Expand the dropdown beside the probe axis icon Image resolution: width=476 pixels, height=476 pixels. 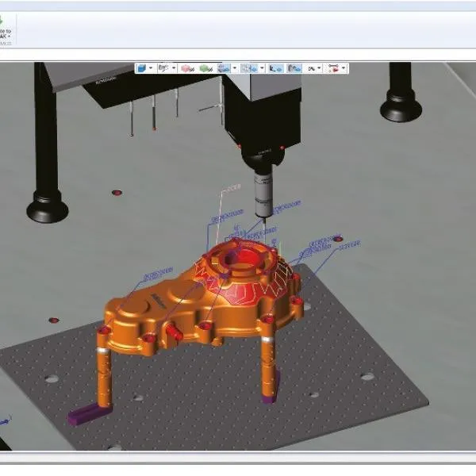point(173,69)
